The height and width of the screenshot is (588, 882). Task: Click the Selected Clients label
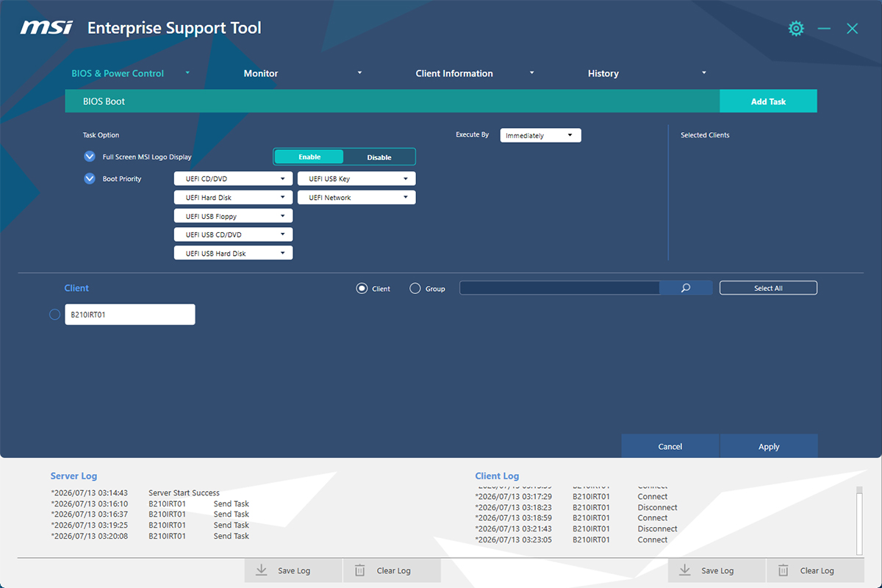pyautogui.click(x=705, y=135)
